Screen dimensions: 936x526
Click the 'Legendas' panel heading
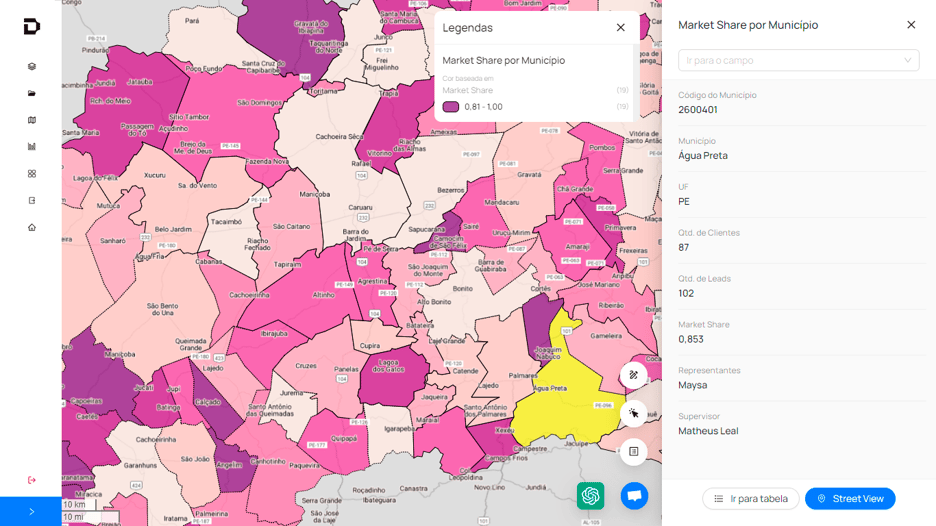click(467, 27)
